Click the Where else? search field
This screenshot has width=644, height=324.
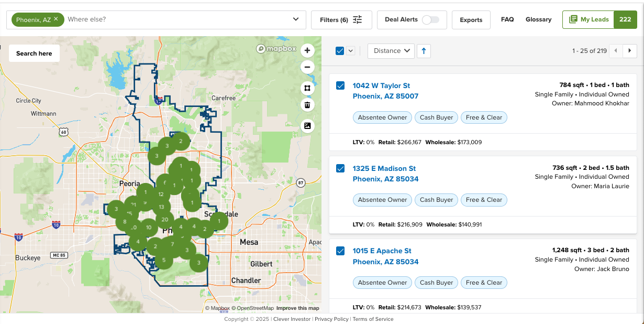pyautogui.click(x=178, y=19)
